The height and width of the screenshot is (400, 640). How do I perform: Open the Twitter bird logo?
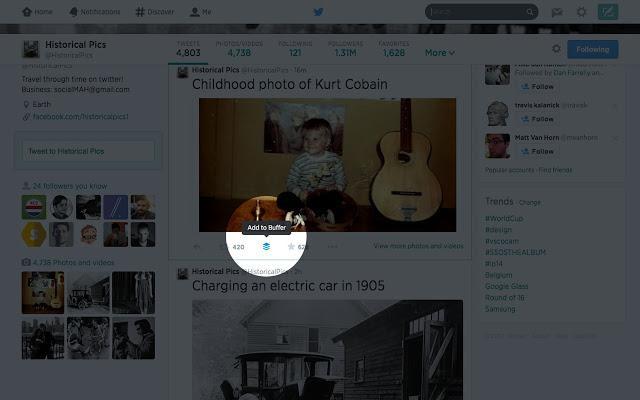[318, 12]
